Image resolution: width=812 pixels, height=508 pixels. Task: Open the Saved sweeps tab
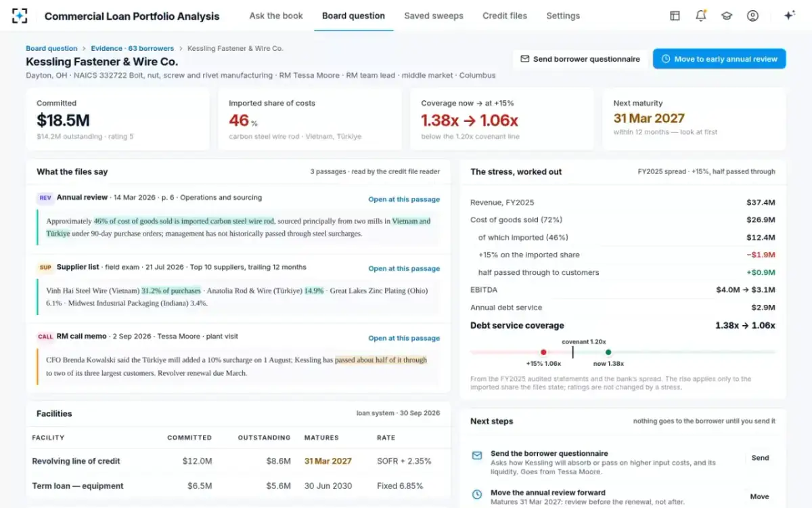click(x=434, y=16)
